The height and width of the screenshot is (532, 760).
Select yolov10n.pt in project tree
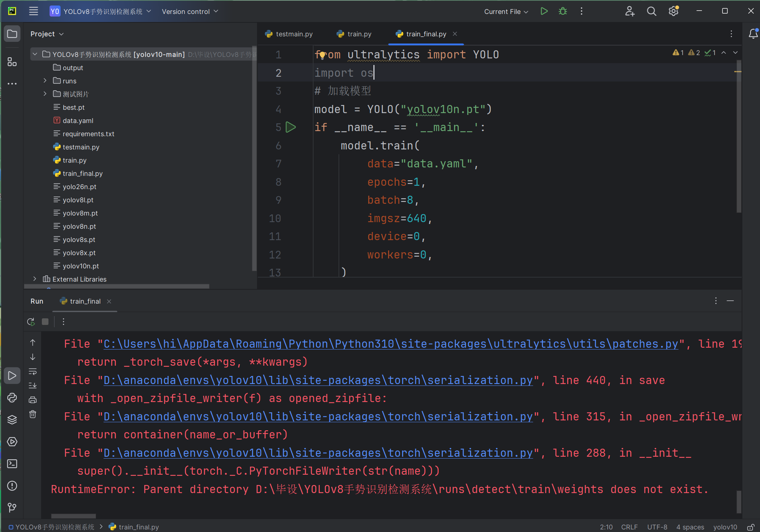pos(81,266)
